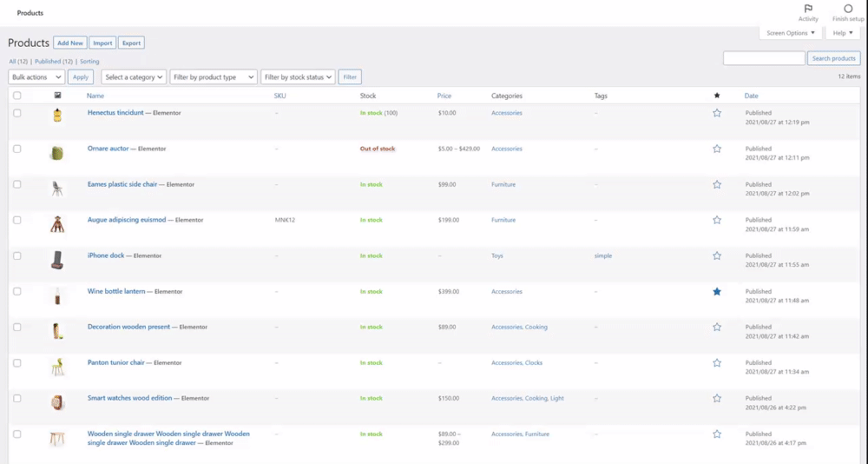The width and height of the screenshot is (868, 464).
Task: Click the image thumbnail column header icon
Action: click(x=57, y=96)
